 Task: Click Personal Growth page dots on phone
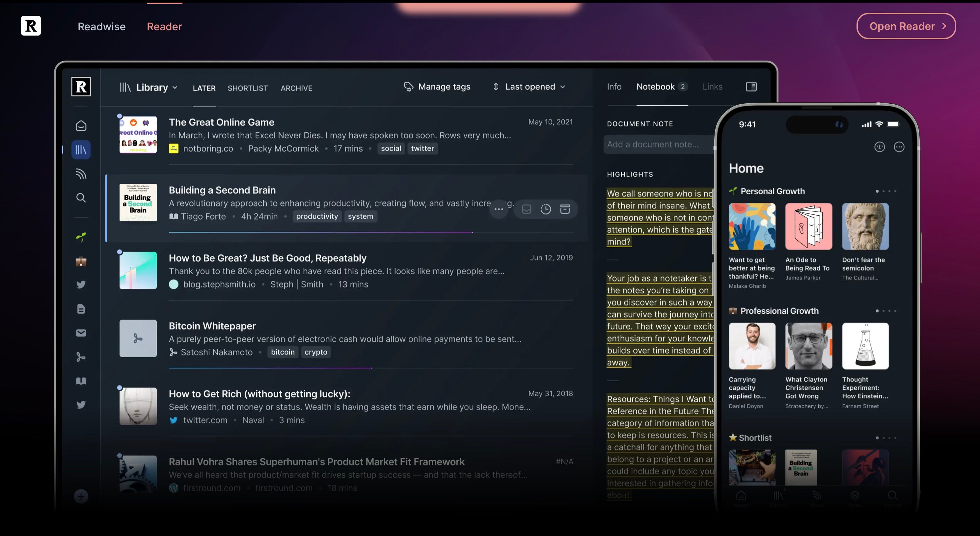tap(886, 191)
